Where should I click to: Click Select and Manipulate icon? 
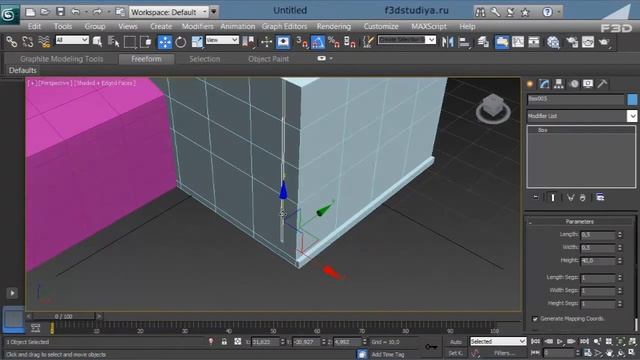tap(267, 42)
